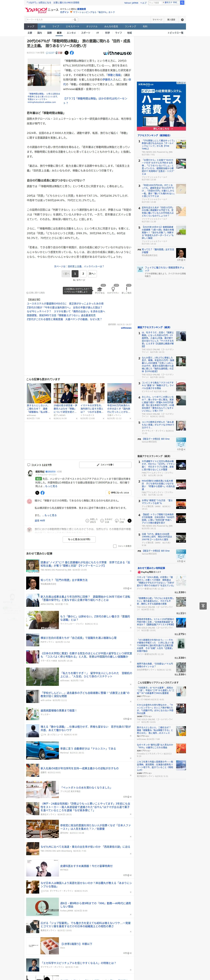
Task: Open comment count bubble showing 1227
Action: pyautogui.click(x=51, y=53)
